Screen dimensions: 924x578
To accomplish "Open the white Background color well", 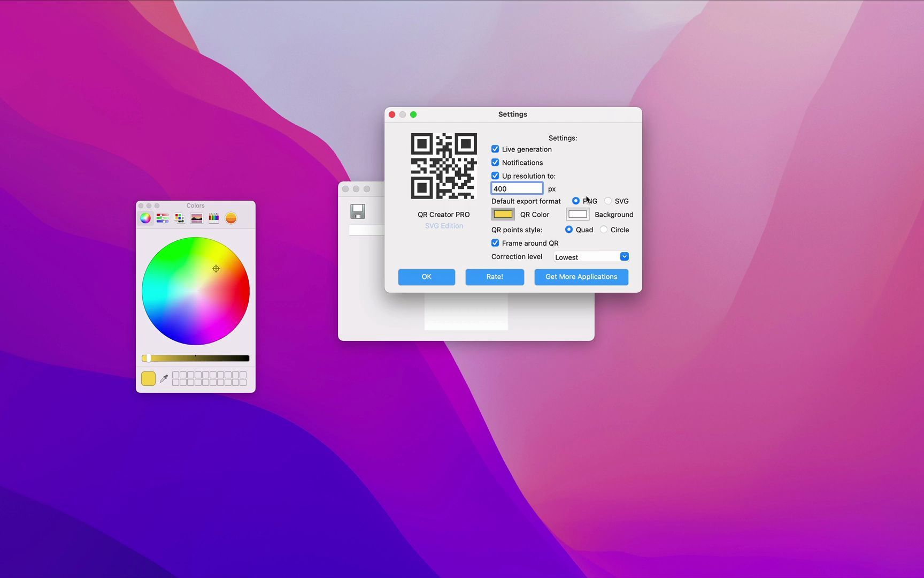I will (577, 215).
